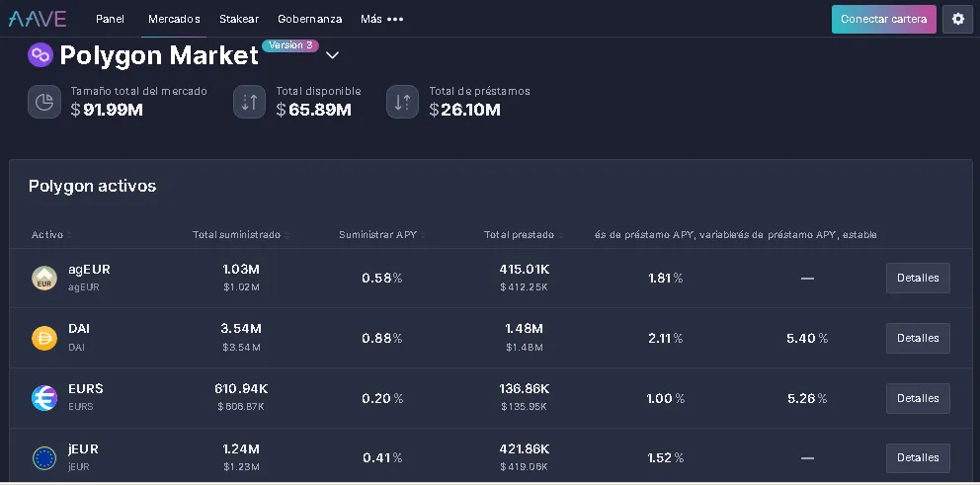Open the Stakear page
The width and height of the screenshot is (980, 485).
pos(239,19)
